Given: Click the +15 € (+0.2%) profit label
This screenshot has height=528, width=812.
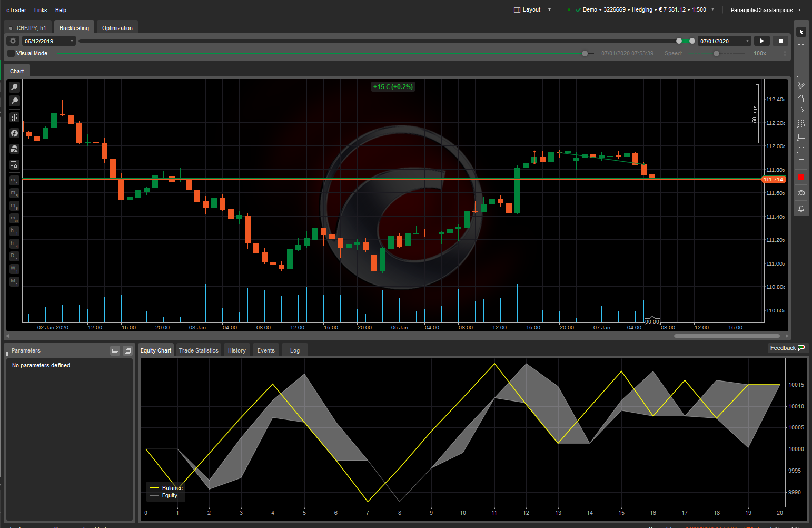Looking at the screenshot, I should coord(393,87).
